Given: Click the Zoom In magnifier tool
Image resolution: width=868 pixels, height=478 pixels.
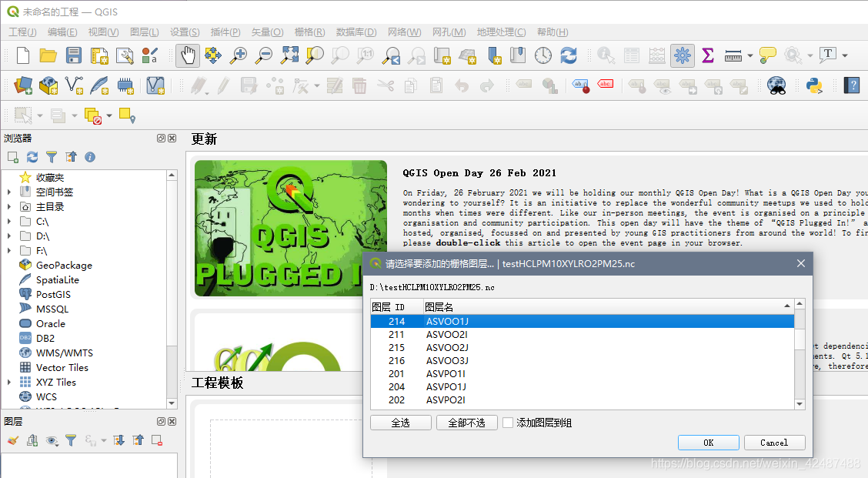Looking at the screenshot, I should click(239, 55).
